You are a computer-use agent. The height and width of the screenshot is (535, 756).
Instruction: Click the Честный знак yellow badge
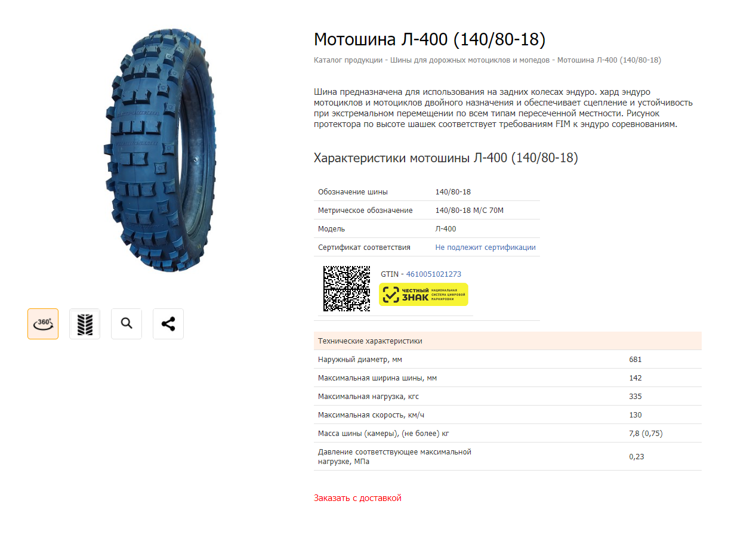click(x=424, y=295)
